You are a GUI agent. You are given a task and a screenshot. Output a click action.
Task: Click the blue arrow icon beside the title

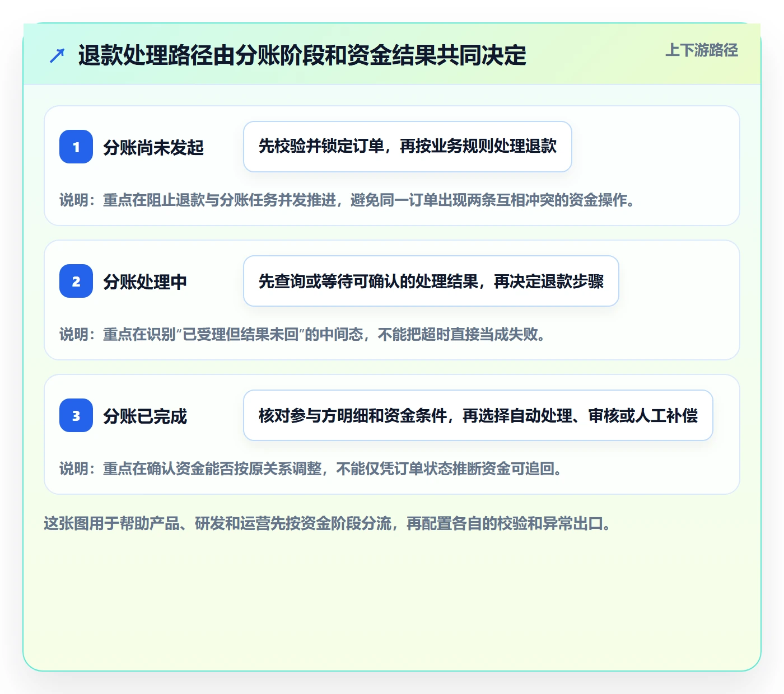coord(57,55)
